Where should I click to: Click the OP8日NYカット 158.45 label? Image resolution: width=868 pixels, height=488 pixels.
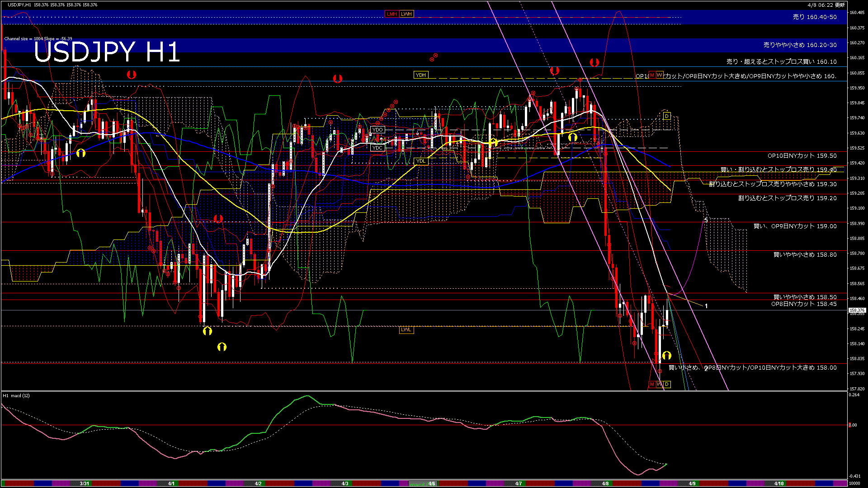click(804, 304)
